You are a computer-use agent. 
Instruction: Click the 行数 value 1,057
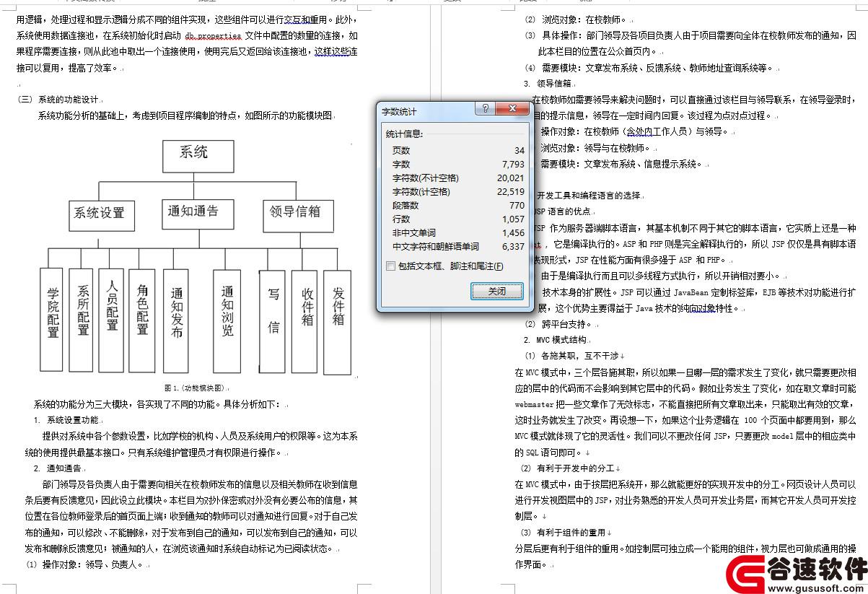(513, 219)
